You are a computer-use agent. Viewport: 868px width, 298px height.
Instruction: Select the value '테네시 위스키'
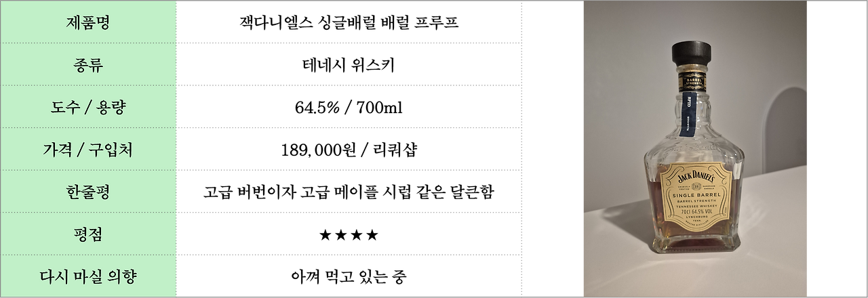[349, 65]
